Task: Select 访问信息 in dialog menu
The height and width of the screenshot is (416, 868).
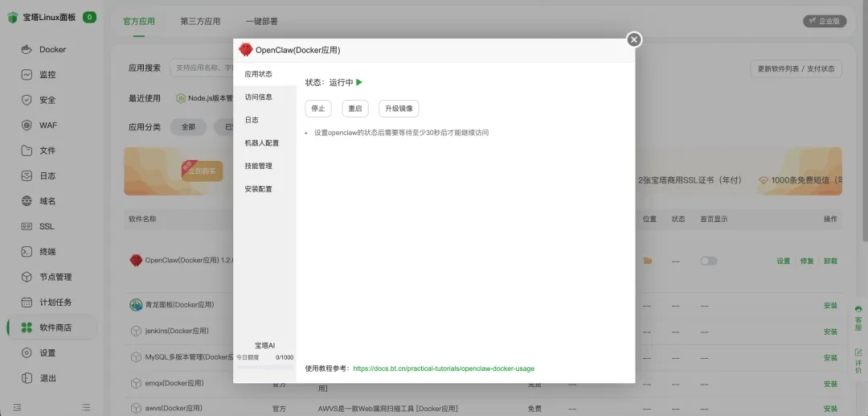Action: (264, 97)
